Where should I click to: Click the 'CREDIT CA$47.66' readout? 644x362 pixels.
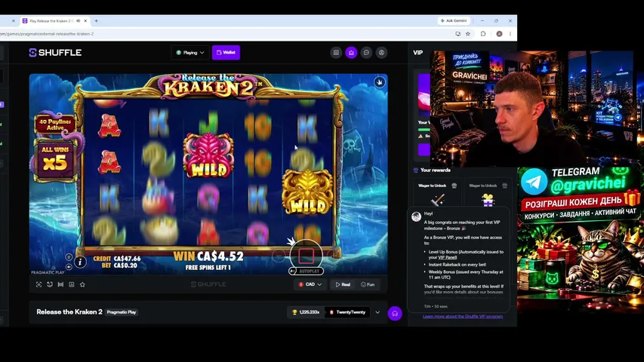tap(117, 259)
